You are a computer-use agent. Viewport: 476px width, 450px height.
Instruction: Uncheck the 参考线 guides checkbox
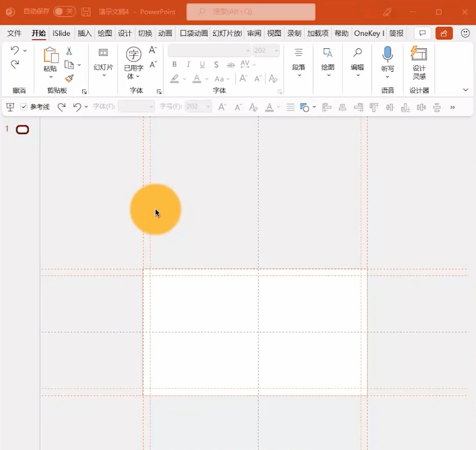tap(24, 107)
